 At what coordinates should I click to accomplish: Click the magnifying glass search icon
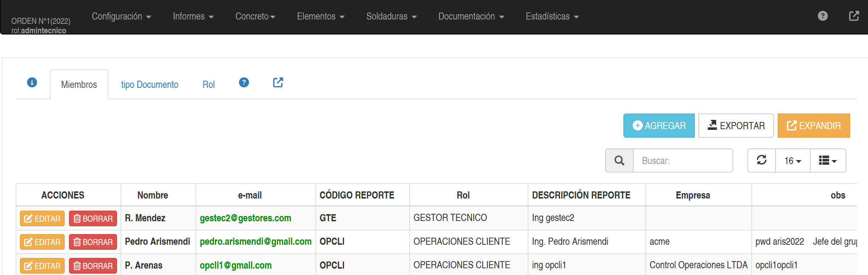click(x=619, y=160)
